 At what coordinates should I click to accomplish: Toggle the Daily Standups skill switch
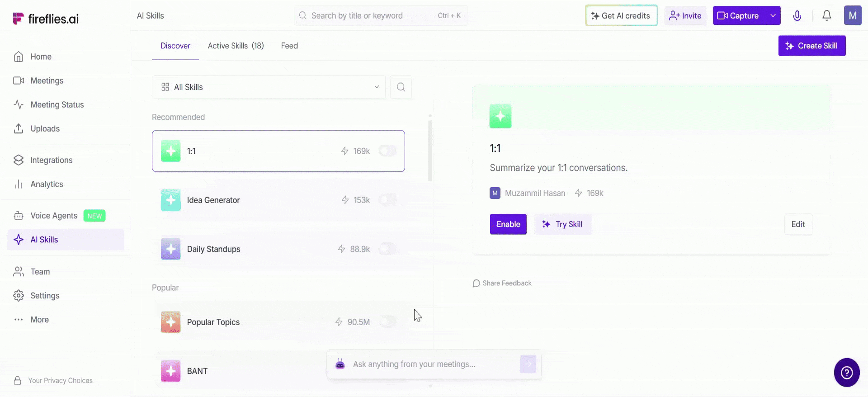click(x=387, y=248)
